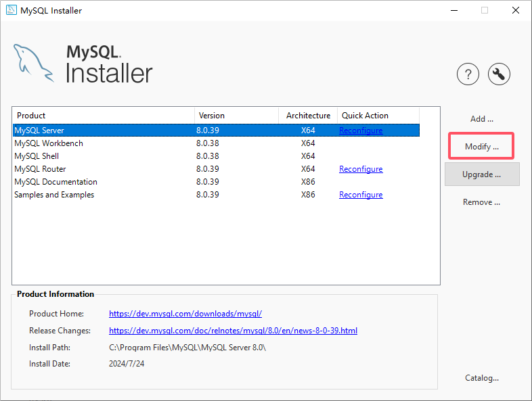Click the Version column header

pyautogui.click(x=236, y=116)
